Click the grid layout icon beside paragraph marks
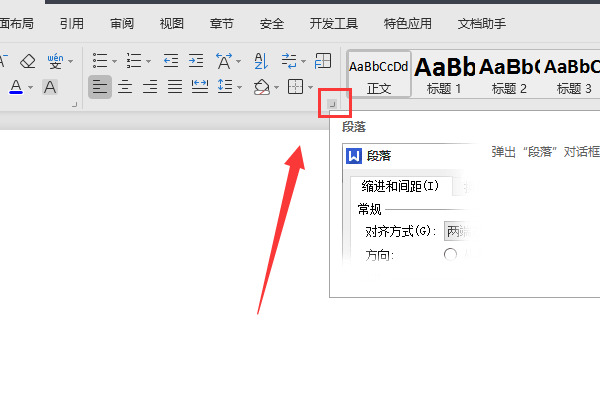This screenshot has width=600, height=401. (323, 61)
